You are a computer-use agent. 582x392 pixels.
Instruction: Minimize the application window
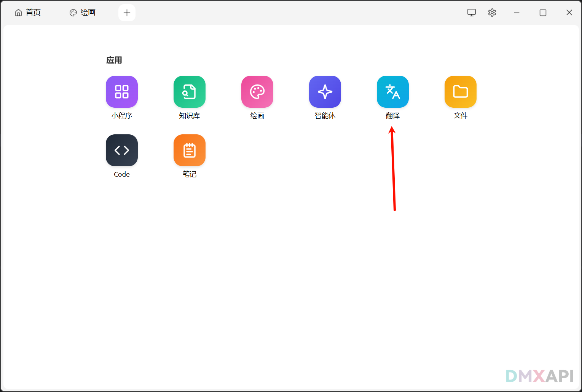coord(517,13)
